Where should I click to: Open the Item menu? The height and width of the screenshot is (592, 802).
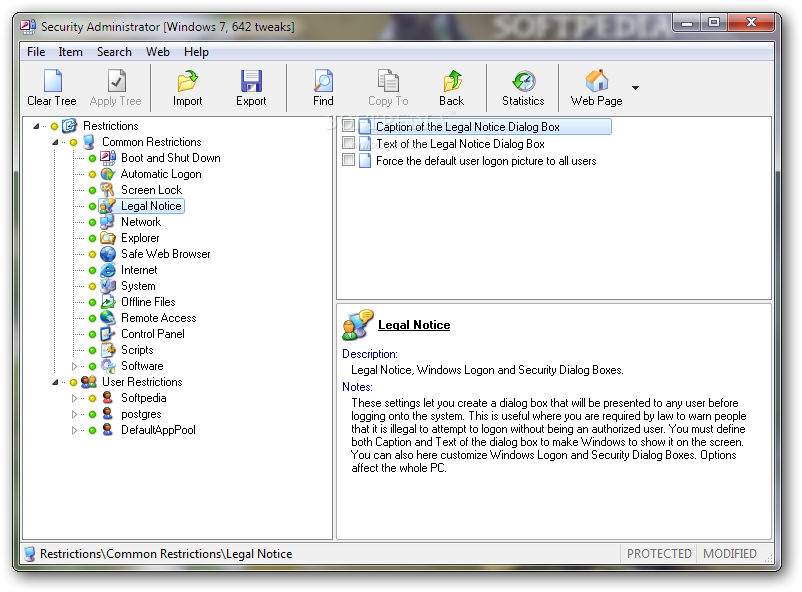coord(71,52)
